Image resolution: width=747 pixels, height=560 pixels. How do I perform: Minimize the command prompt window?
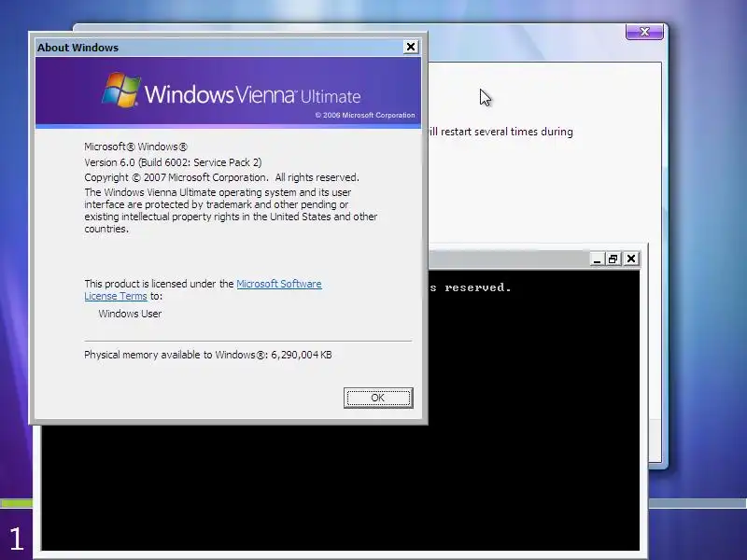coord(597,259)
